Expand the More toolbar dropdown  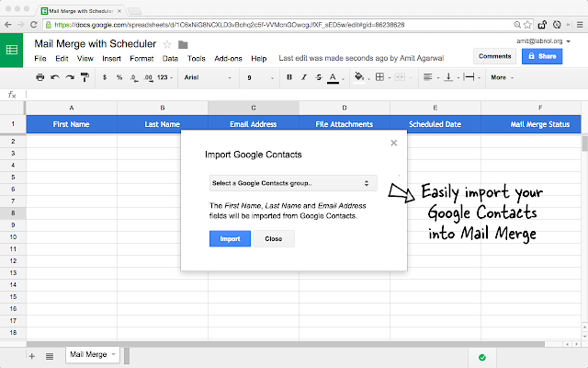pyautogui.click(x=503, y=77)
